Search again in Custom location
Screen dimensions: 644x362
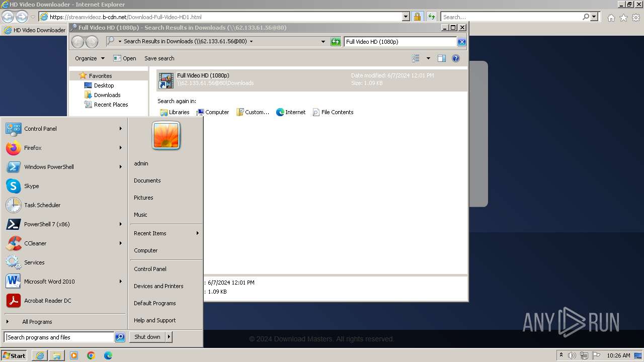pos(253,112)
